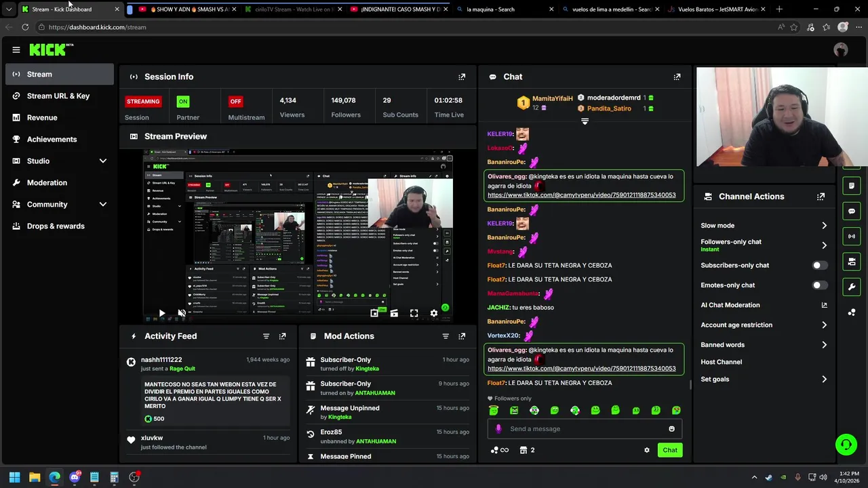The height and width of the screenshot is (488, 868).
Task: Open Windows Start menu
Action: 14,477
